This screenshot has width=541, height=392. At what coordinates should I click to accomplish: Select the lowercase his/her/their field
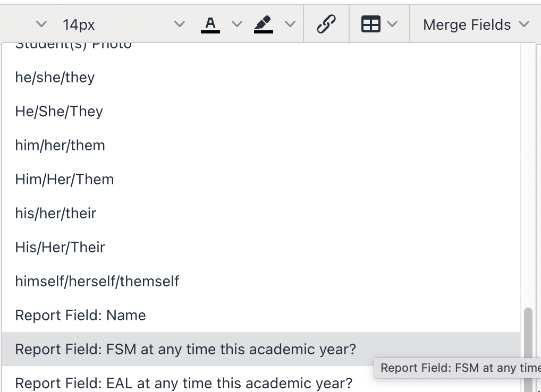point(56,214)
